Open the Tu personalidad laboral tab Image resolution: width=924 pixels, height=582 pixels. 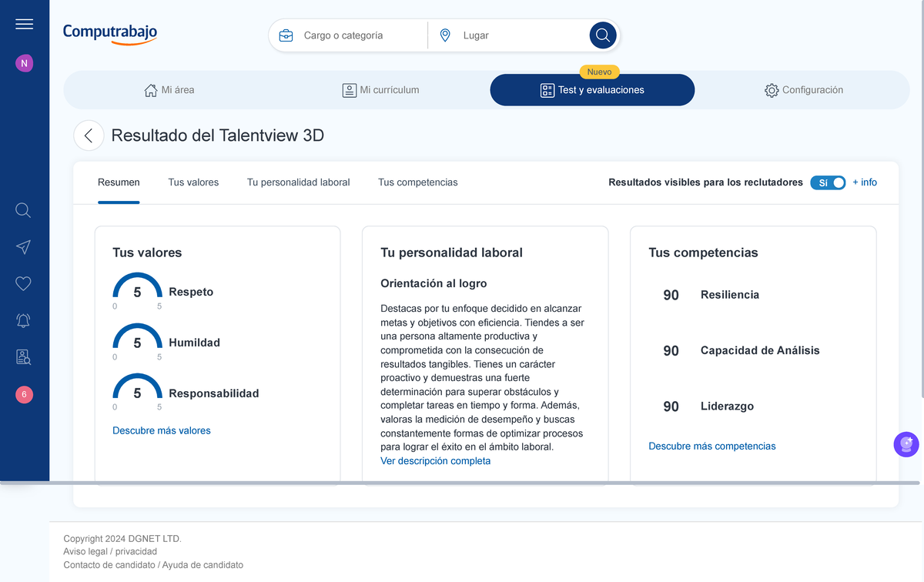[298, 182]
